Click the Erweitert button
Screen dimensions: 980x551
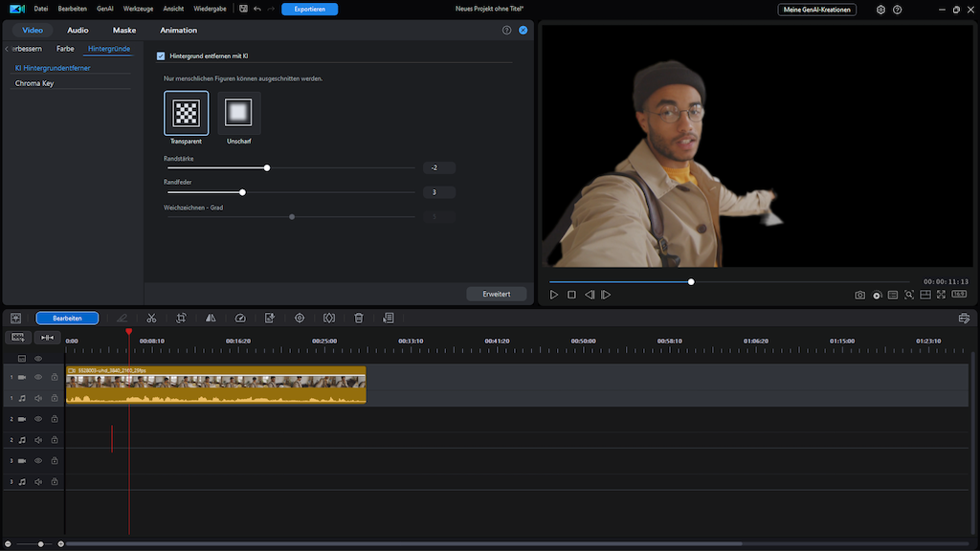click(496, 294)
